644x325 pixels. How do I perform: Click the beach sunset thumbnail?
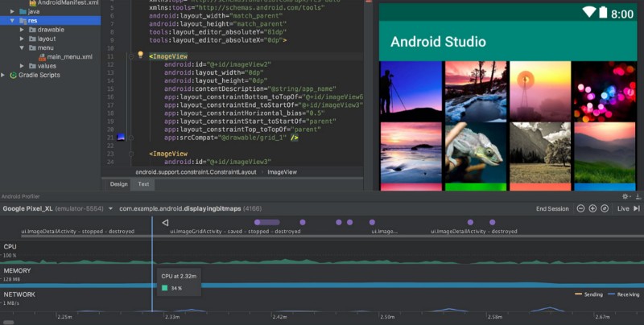click(x=411, y=152)
